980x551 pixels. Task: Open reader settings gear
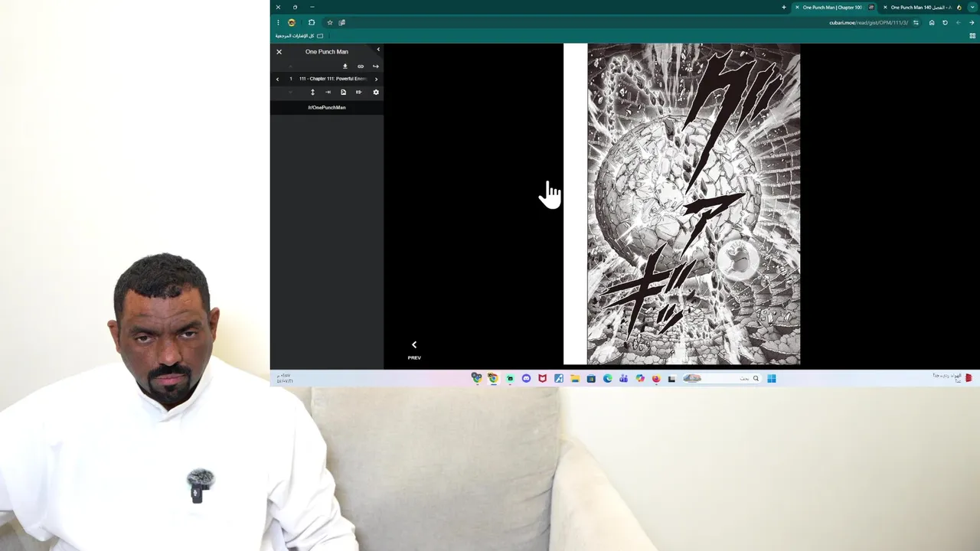coord(376,93)
